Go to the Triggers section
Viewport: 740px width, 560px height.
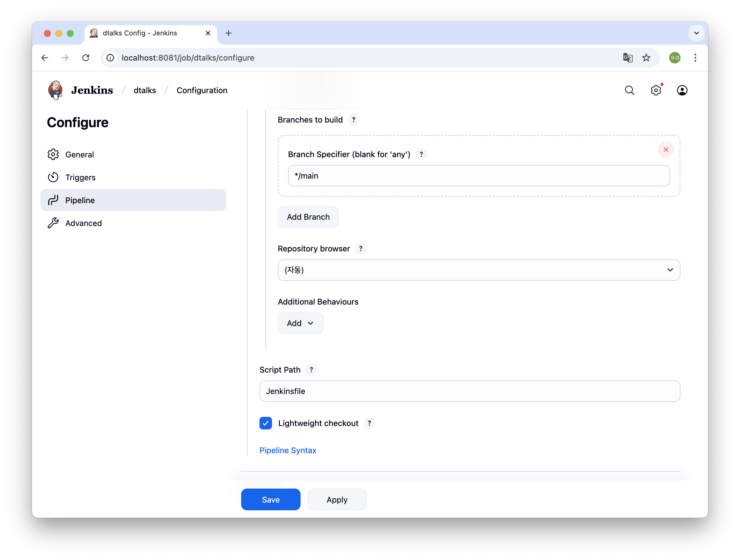(x=80, y=177)
